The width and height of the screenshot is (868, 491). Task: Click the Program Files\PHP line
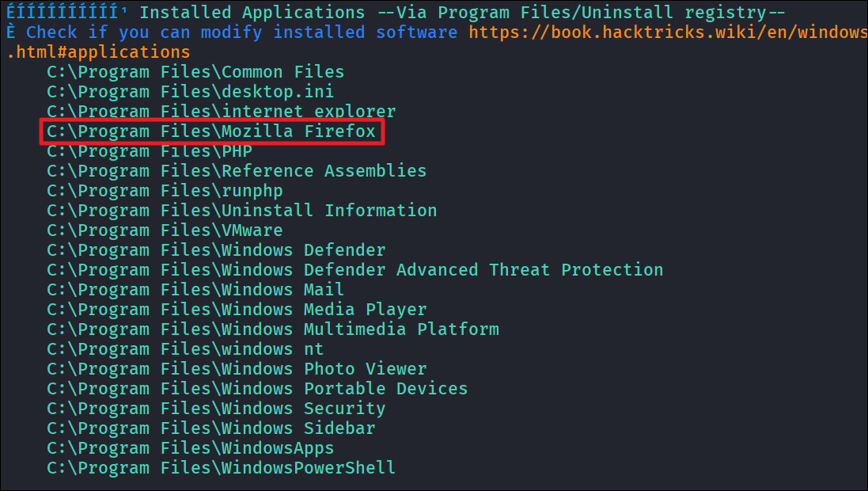pyautogui.click(x=150, y=150)
